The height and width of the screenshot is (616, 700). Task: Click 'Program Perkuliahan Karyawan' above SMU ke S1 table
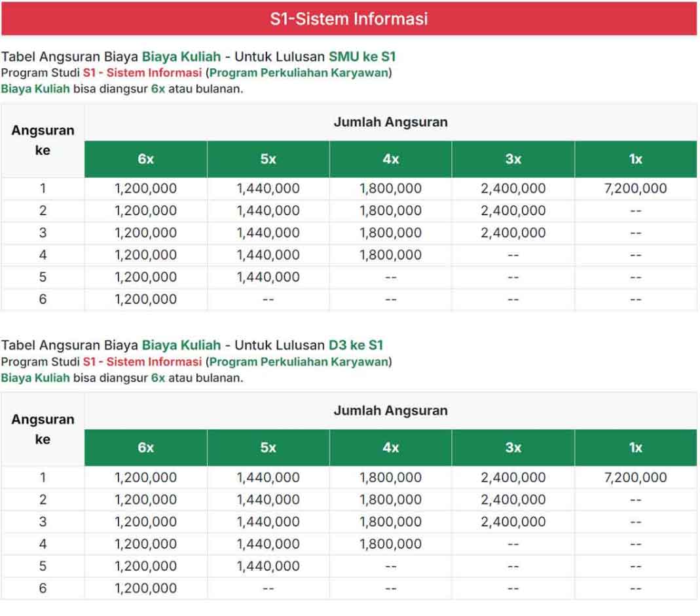(299, 73)
